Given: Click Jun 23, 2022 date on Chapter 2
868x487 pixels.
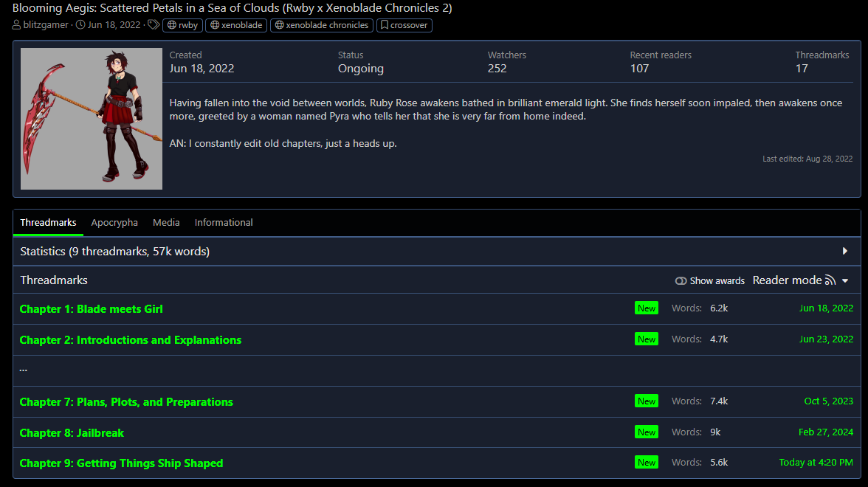Looking at the screenshot, I should coord(826,339).
